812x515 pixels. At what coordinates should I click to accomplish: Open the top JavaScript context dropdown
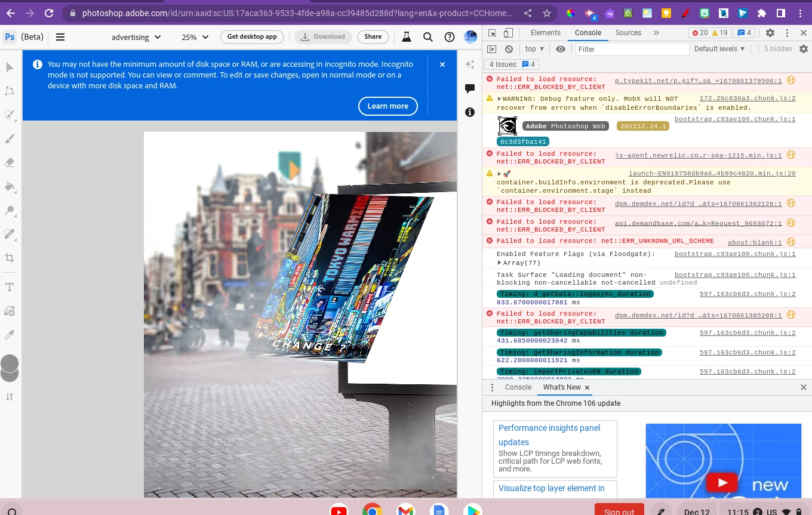click(534, 49)
